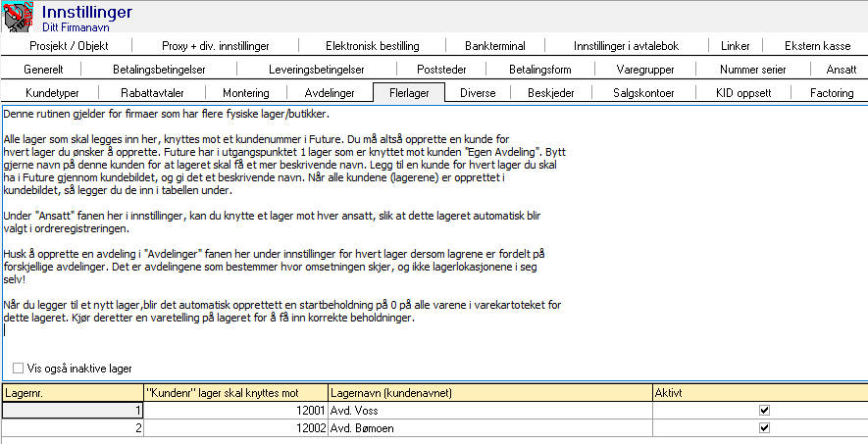Select the Generelt tab

[x=43, y=70]
